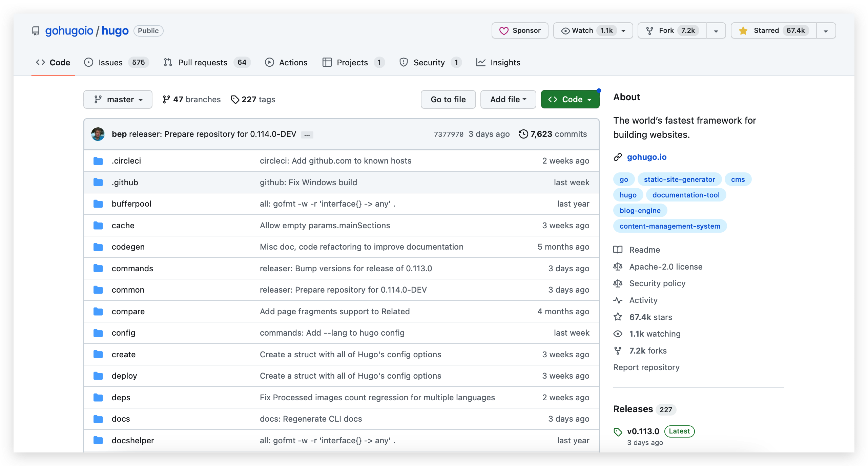Click the Sponsor heart button
Screen dimensions: 868x466
520,31
